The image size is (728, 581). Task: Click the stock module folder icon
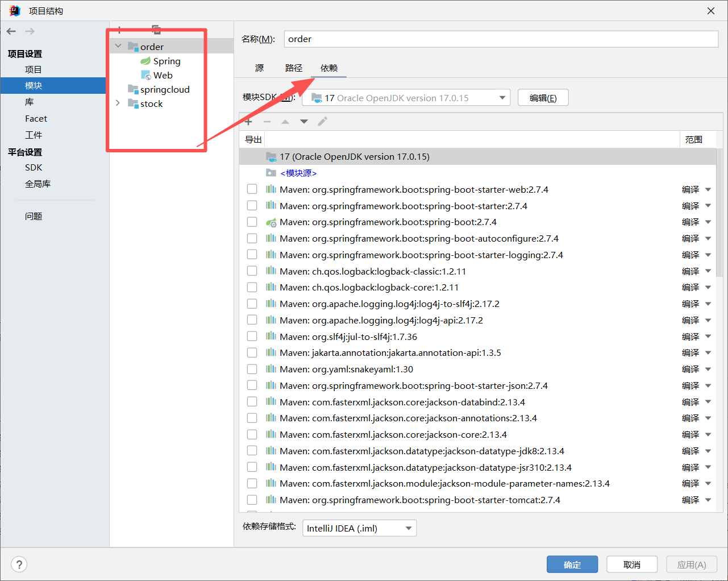point(133,103)
